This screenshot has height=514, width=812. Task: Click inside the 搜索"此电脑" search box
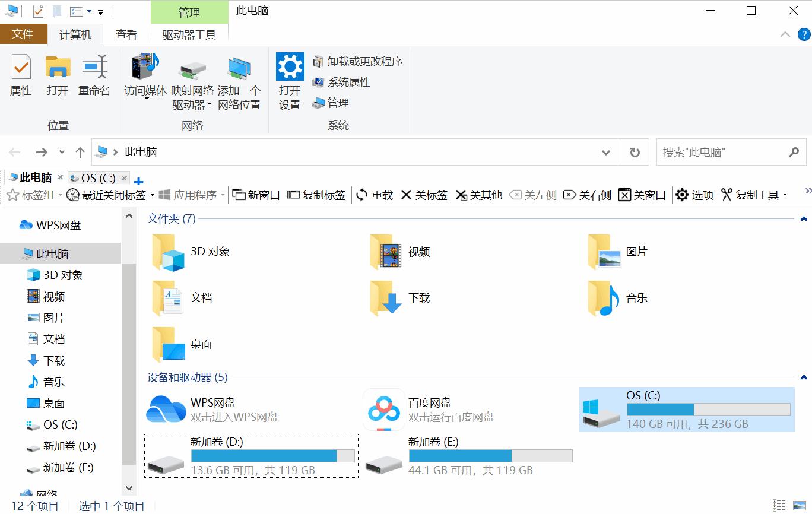tap(730, 152)
